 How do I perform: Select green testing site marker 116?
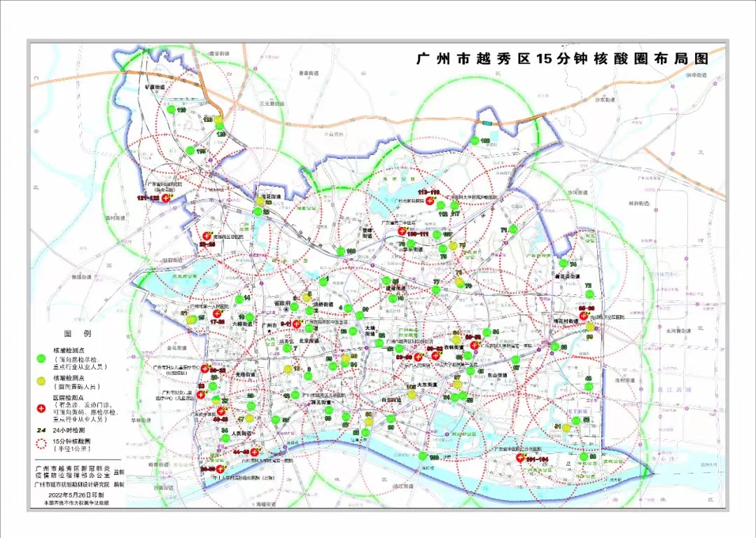coord(191,151)
